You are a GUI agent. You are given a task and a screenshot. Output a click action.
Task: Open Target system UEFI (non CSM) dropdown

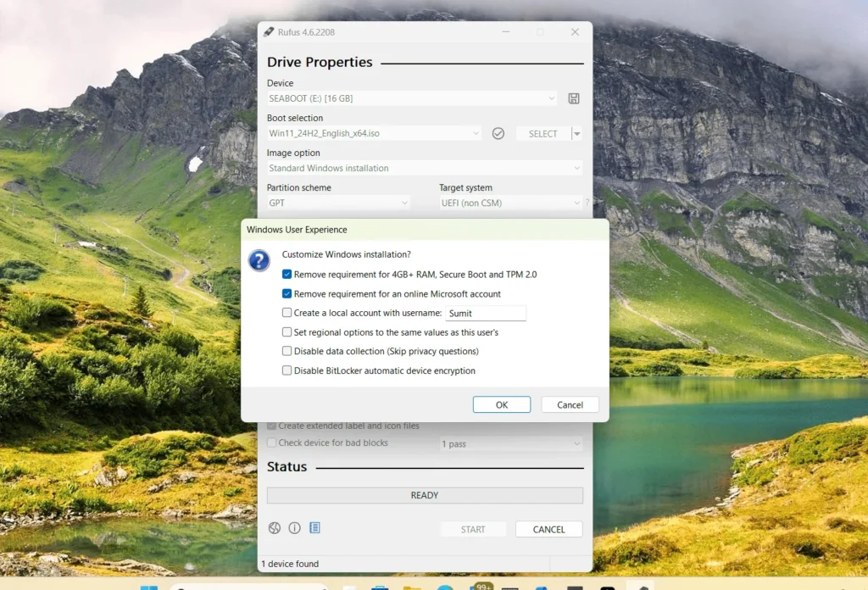point(511,203)
